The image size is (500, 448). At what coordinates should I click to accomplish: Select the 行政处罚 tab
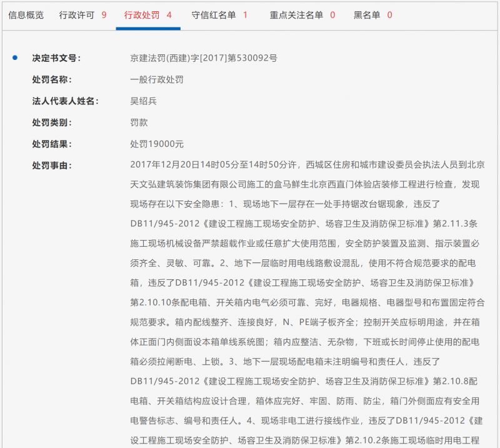[148, 15]
